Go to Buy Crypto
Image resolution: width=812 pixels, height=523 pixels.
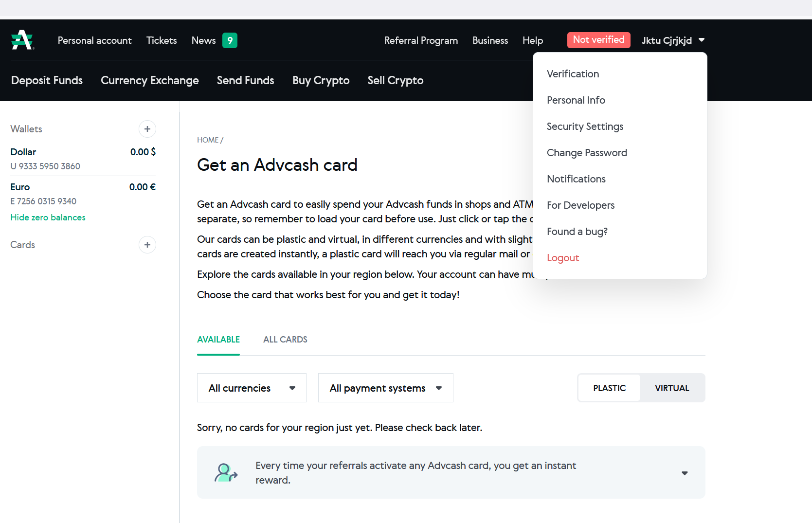[321, 80]
